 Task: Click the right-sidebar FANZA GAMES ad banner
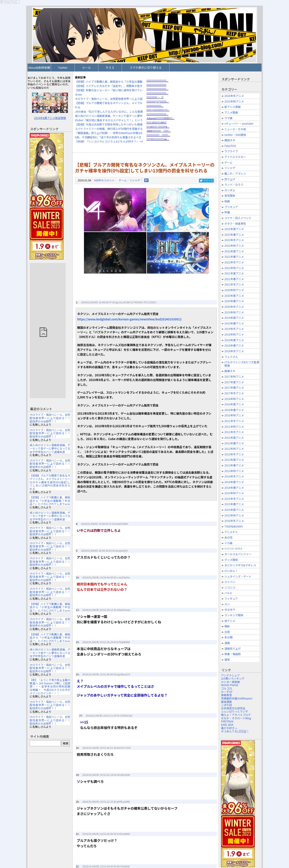(238, 804)
